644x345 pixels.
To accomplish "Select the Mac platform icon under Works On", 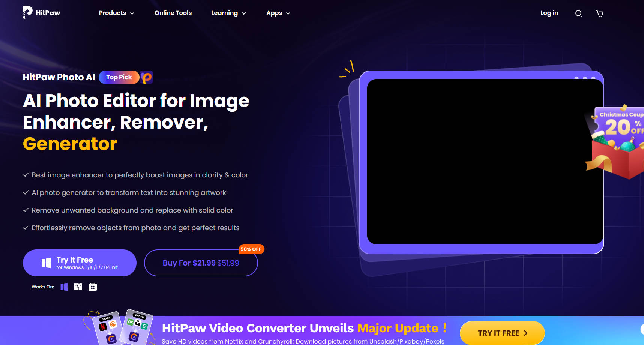I will (78, 287).
